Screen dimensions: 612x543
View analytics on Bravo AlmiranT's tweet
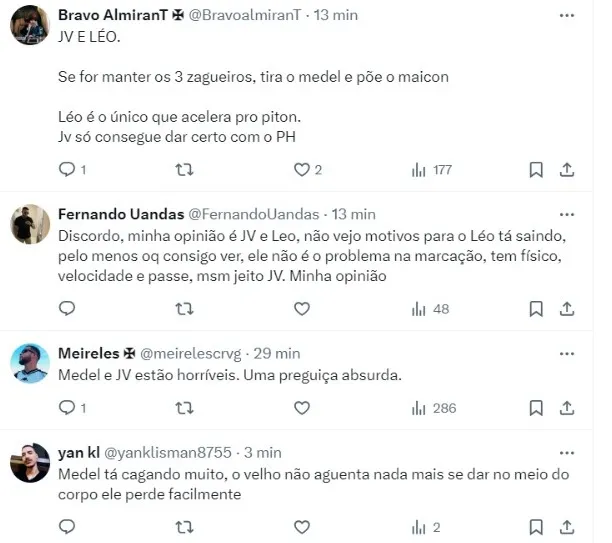click(420, 170)
